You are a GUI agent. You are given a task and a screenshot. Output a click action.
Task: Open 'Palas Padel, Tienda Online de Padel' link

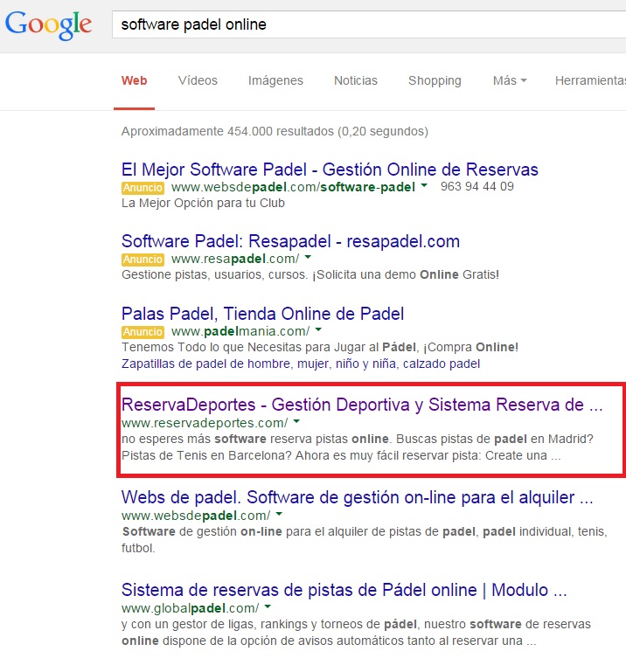tap(262, 313)
